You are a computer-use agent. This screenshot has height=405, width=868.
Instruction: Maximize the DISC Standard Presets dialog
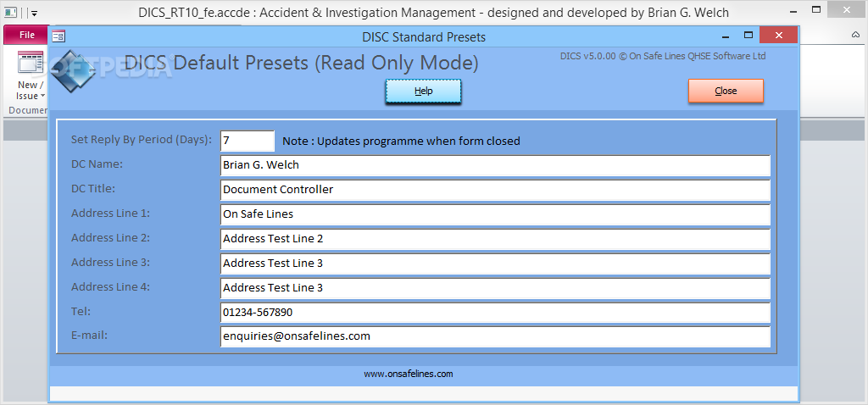click(748, 36)
